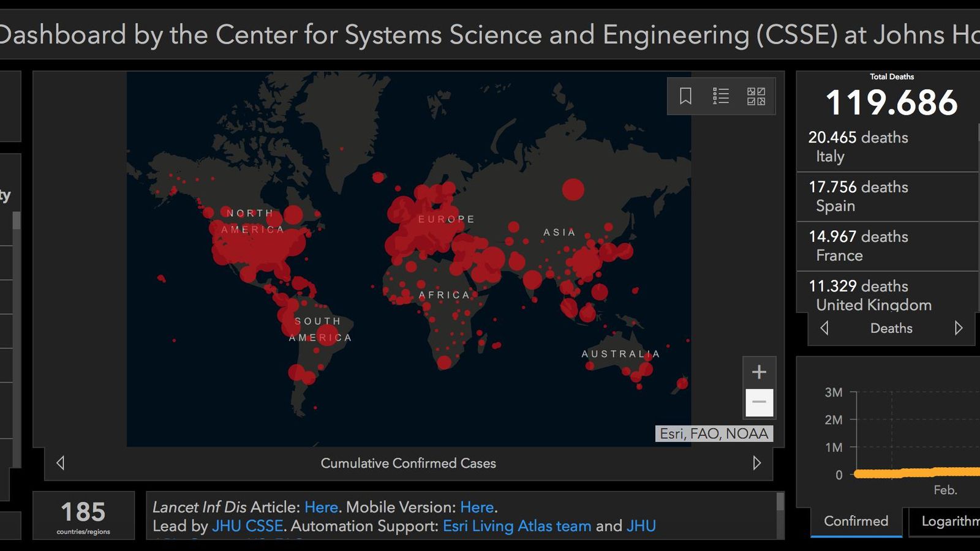Click the info panel scrollbar
The image size is (980, 551).
point(780,503)
